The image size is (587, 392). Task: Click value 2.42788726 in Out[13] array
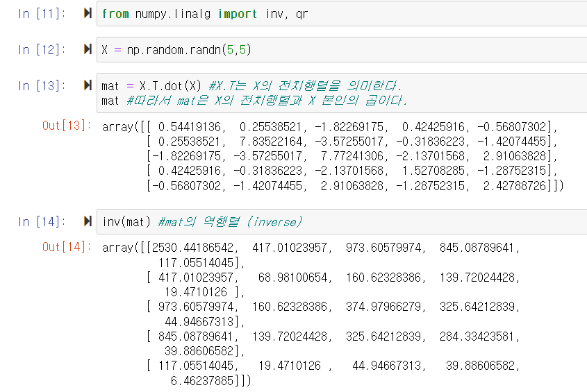point(514,186)
